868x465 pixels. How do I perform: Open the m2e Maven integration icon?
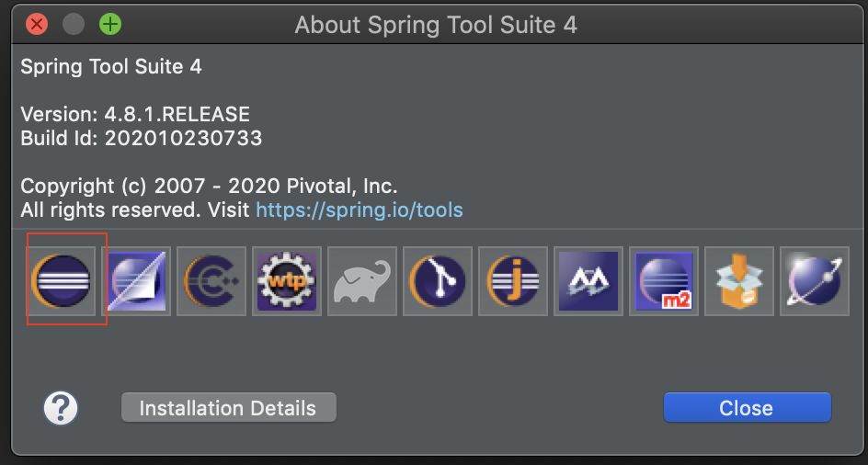click(x=664, y=280)
